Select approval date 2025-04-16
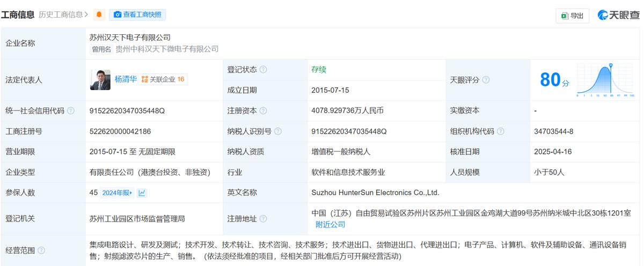Viewport: 644px width, 266px height. (553, 152)
